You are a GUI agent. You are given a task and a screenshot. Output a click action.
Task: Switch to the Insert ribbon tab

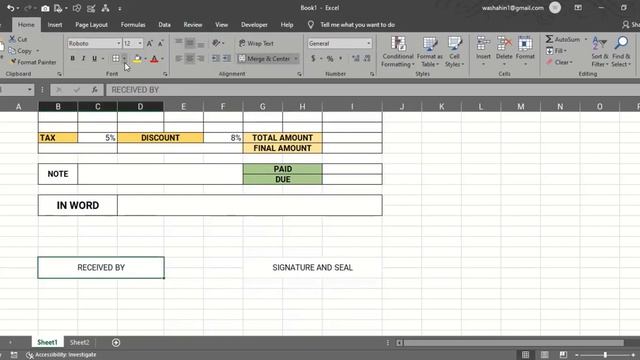point(55,25)
